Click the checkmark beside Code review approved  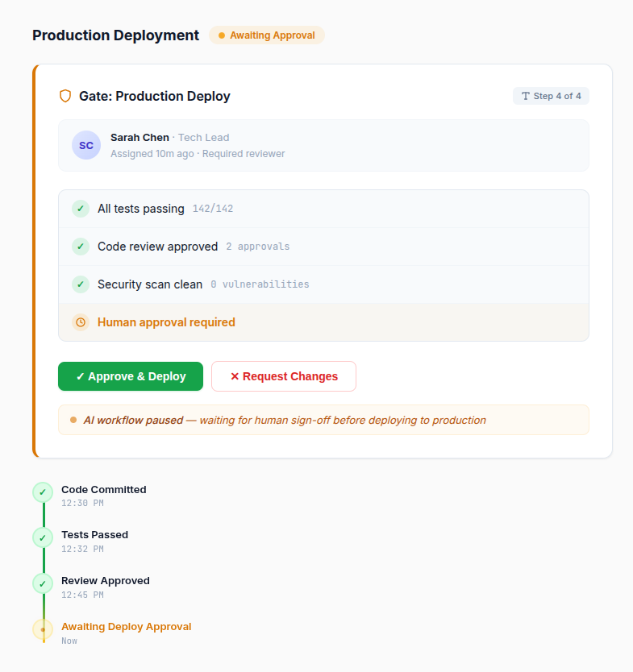(x=80, y=246)
